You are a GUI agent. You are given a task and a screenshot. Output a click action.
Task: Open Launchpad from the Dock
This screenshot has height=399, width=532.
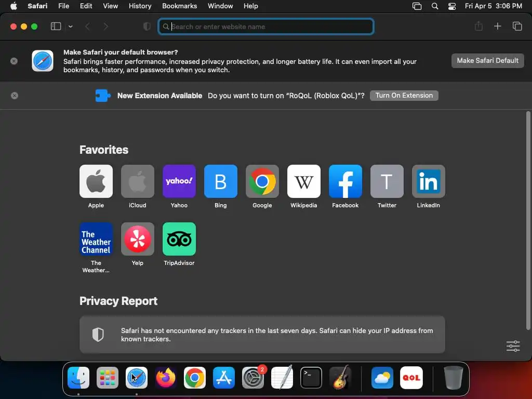pyautogui.click(x=108, y=378)
